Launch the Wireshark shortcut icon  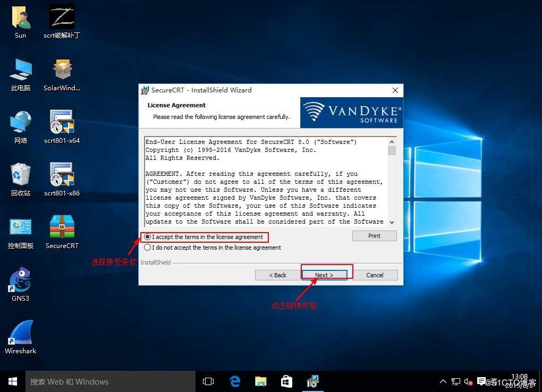point(20,337)
